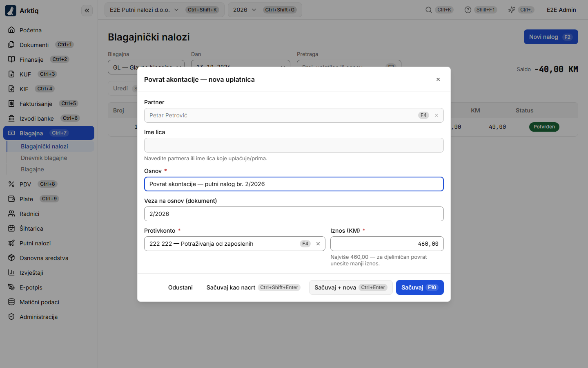This screenshot has width=588, height=368.
Task: Collapse the sidebar with double-chevron icon
Action: click(87, 11)
